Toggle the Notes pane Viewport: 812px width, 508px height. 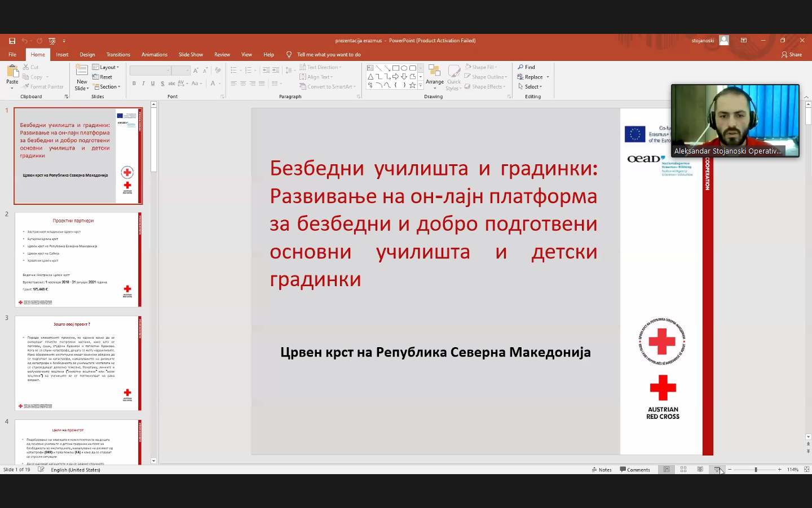point(602,470)
